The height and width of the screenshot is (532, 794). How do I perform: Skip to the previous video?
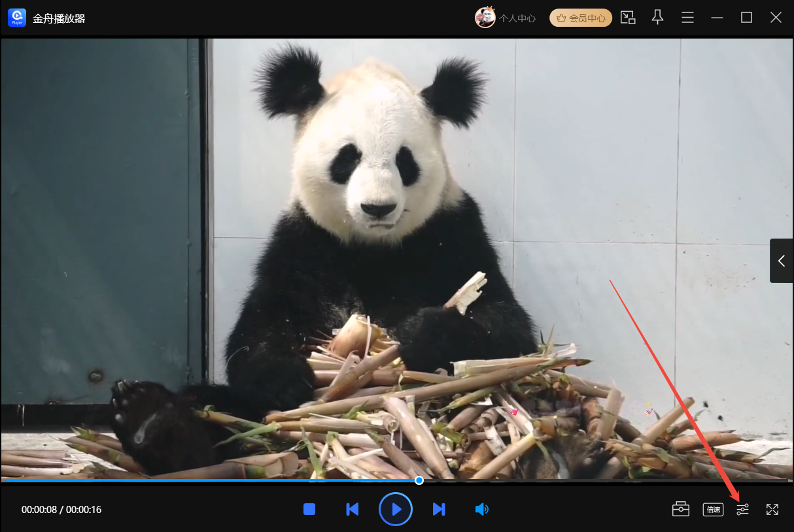[352, 509]
